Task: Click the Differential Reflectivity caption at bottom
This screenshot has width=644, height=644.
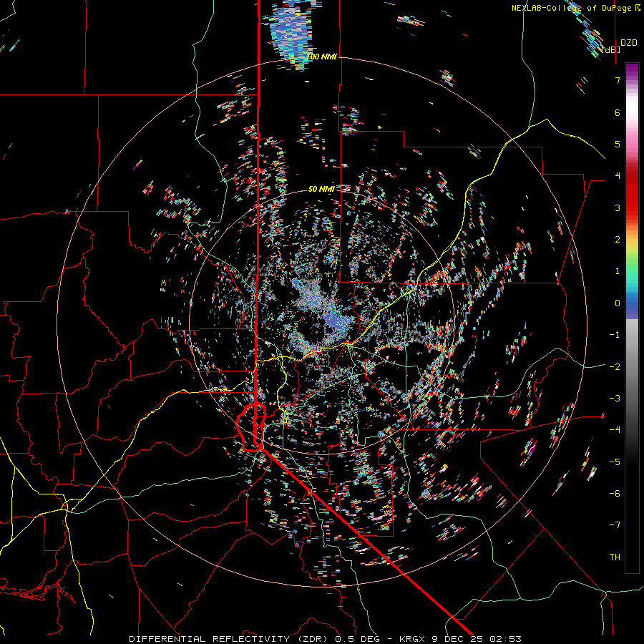Action: (x=326, y=639)
